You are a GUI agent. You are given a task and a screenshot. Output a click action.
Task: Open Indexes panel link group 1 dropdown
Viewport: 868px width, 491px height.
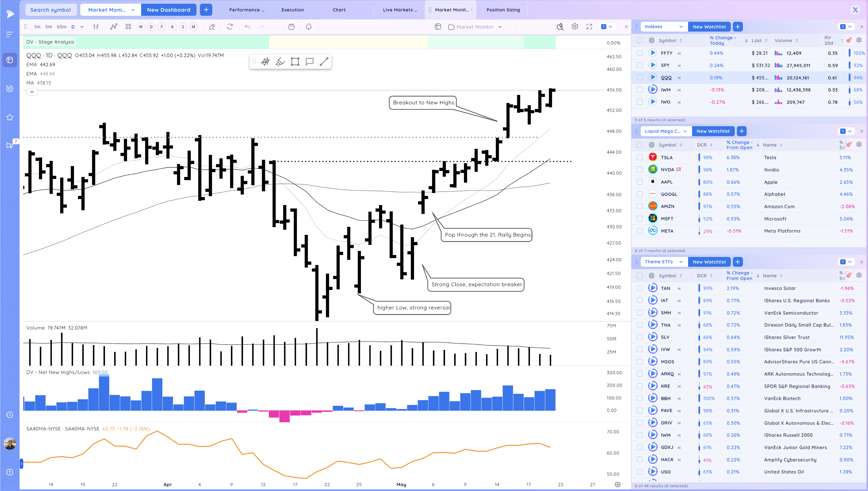(x=846, y=27)
